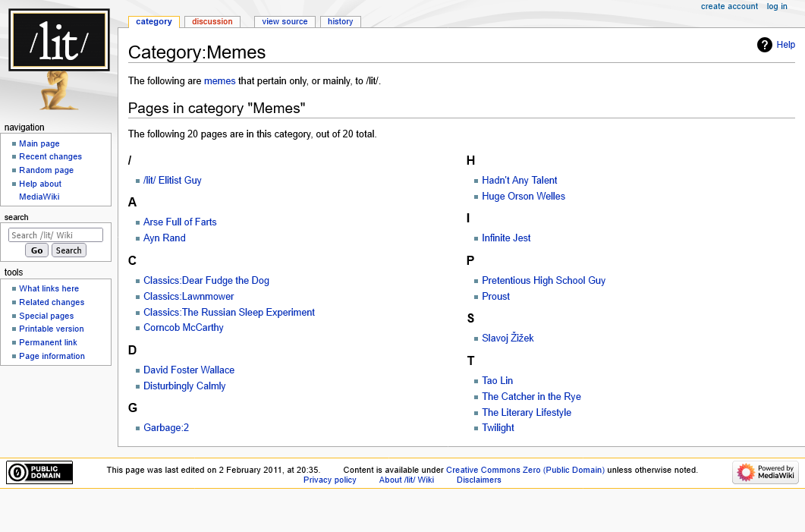This screenshot has width=805, height=532.
Task: Open Help about MediaWiki
Action: [x=40, y=190]
